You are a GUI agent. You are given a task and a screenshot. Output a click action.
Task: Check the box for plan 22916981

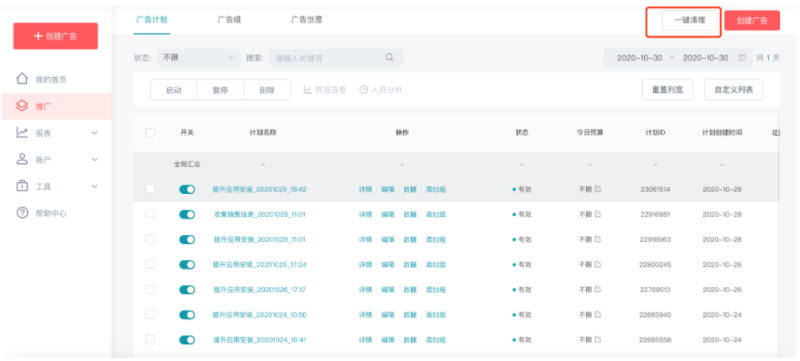[150, 214]
